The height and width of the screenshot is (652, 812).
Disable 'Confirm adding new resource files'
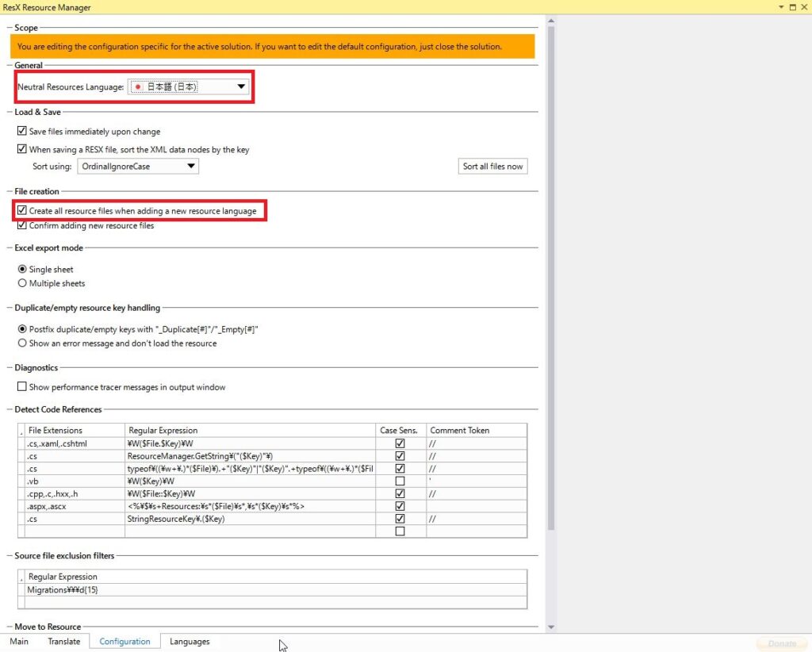pyautogui.click(x=22, y=226)
